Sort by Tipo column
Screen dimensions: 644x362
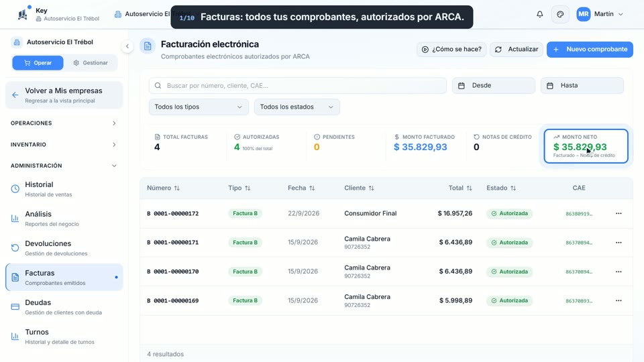point(239,188)
